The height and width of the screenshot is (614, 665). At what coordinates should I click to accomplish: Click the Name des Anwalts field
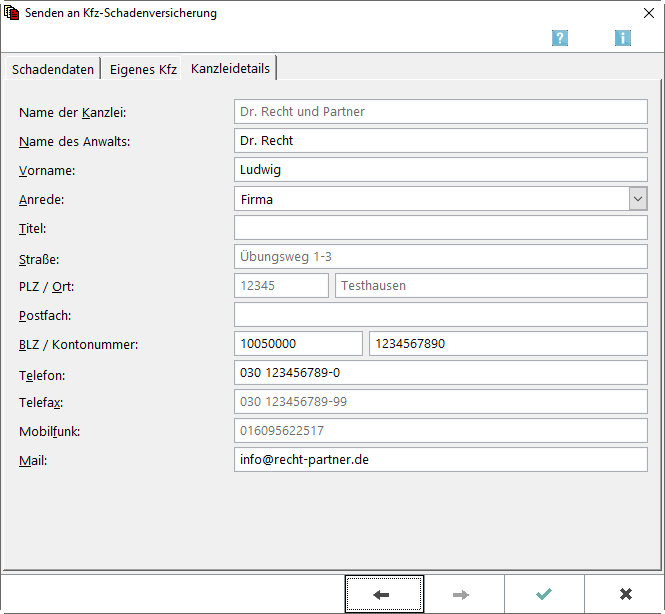click(x=440, y=141)
